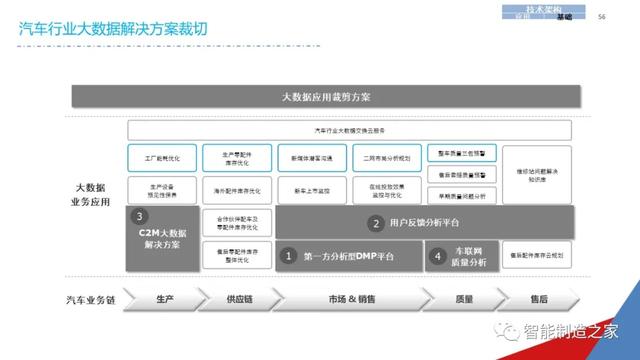Select the 新媒体潜客沟通 box
640x360 pixels.
tap(312, 158)
